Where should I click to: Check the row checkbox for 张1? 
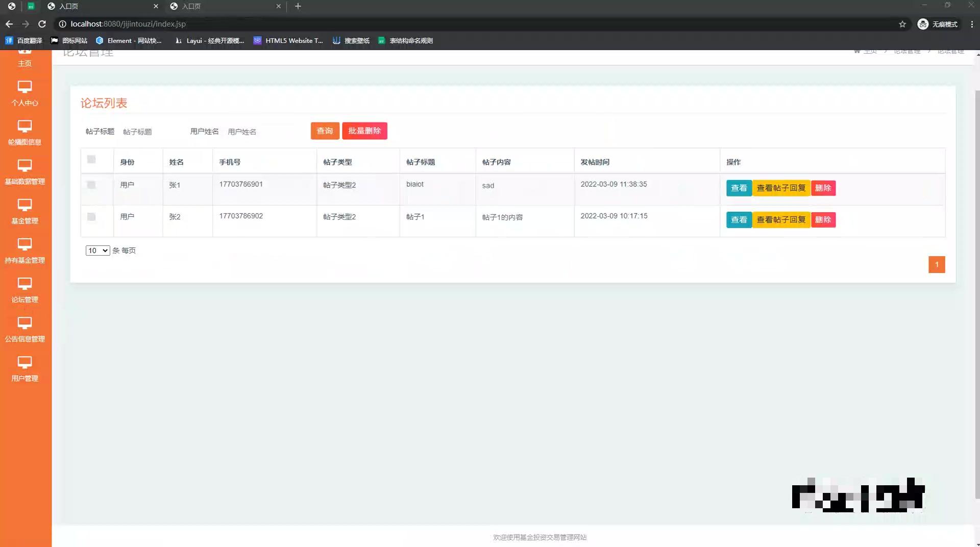click(91, 185)
